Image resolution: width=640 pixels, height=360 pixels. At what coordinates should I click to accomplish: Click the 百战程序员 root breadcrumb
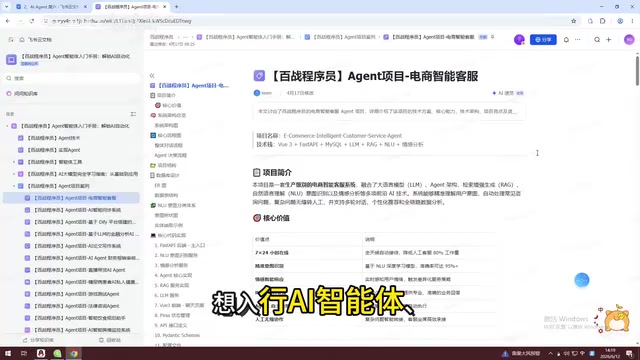pyautogui.click(x=161, y=37)
